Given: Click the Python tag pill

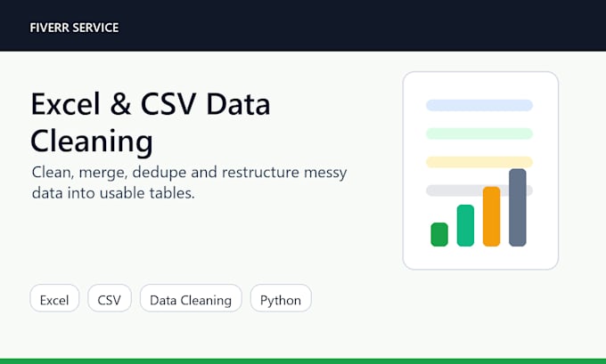Looking at the screenshot, I should (x=281, y=298).
